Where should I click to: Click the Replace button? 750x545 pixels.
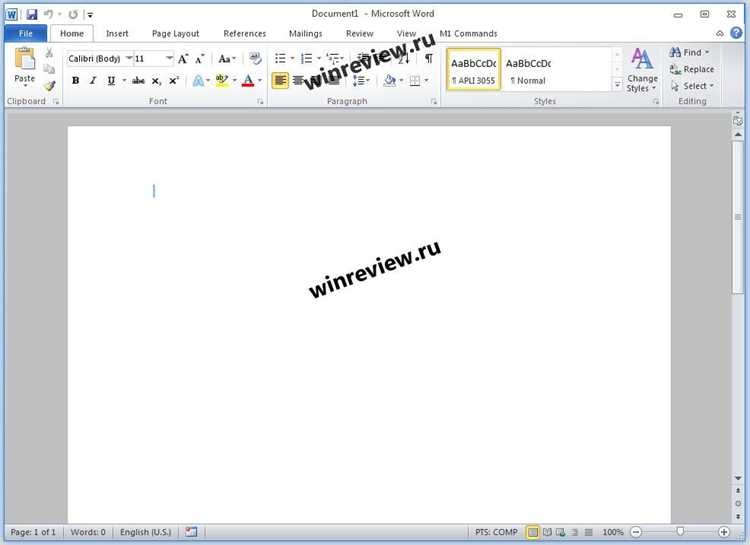pos(692,69)
